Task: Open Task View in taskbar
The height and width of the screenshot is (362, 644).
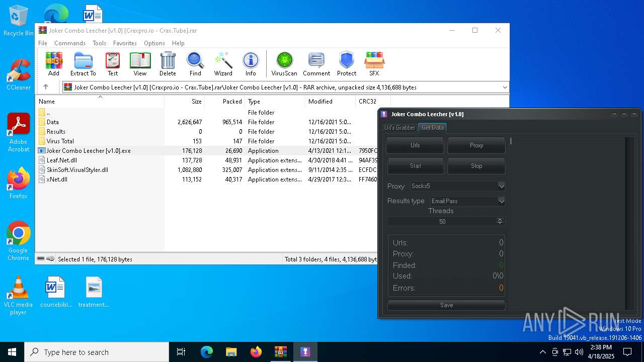Action: (x=181, y=352)
